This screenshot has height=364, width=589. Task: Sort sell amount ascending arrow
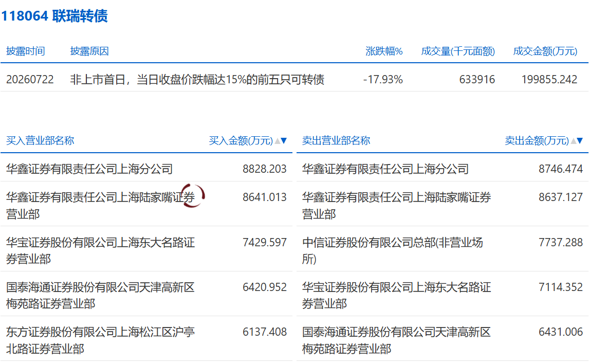point(573,141)
